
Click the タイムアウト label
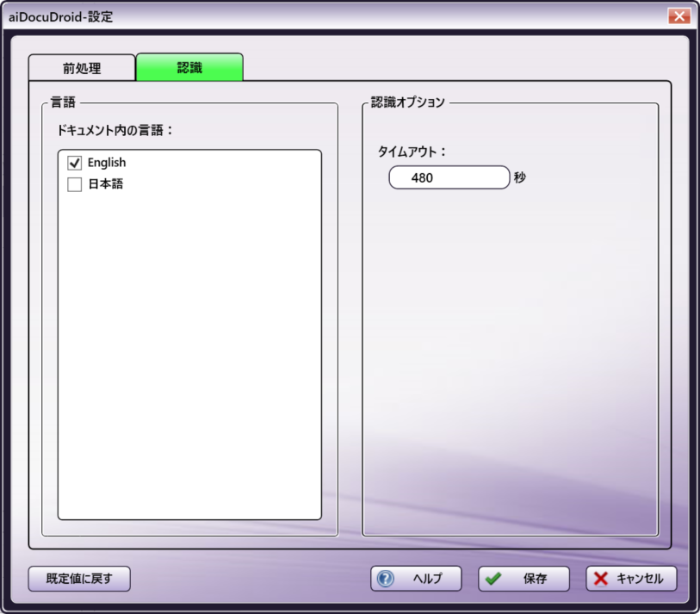click(x=412, y=152)
